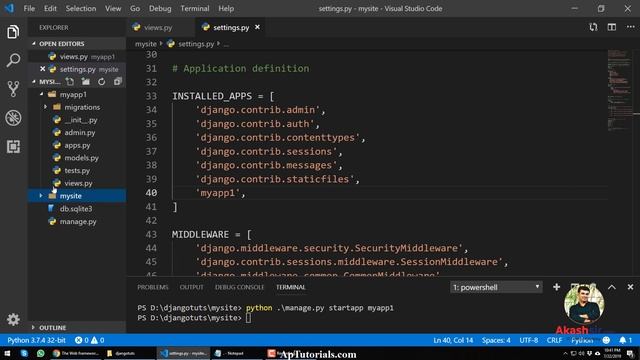Change encoding via UTF-8 indicator
The width and height of the screenshot is (640, 360).
click(529, 340)
